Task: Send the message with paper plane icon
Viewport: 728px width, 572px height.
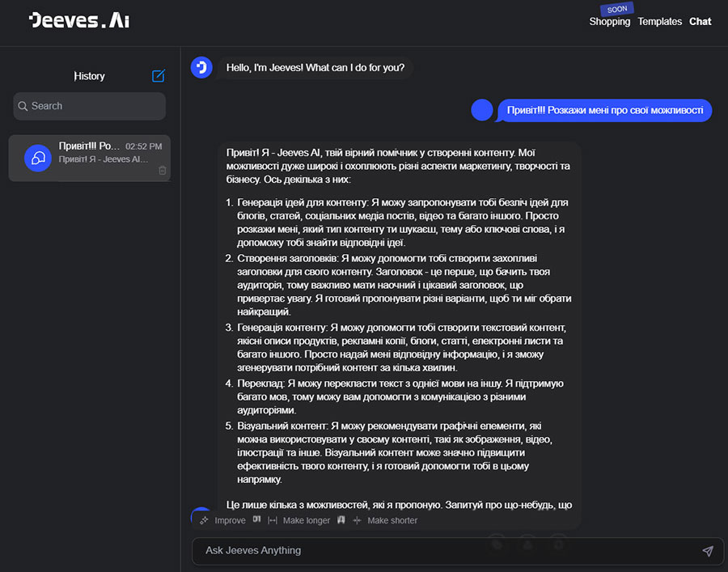Action: [x=708, y=551]
